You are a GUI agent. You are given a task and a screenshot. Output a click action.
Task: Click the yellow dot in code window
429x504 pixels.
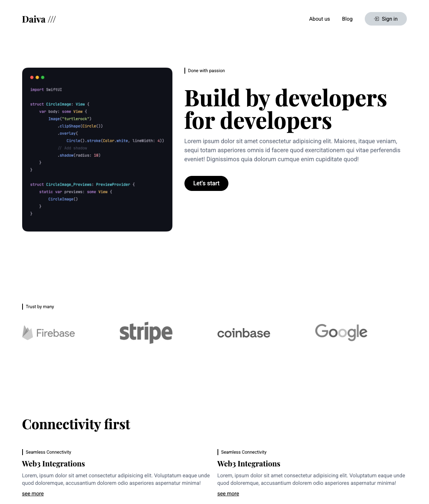click(37, 77)
